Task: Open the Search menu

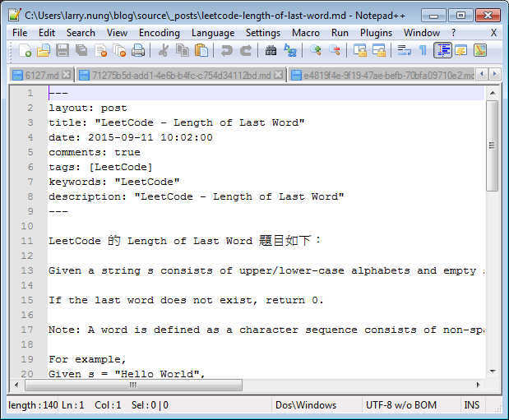Action: (81, 33)
